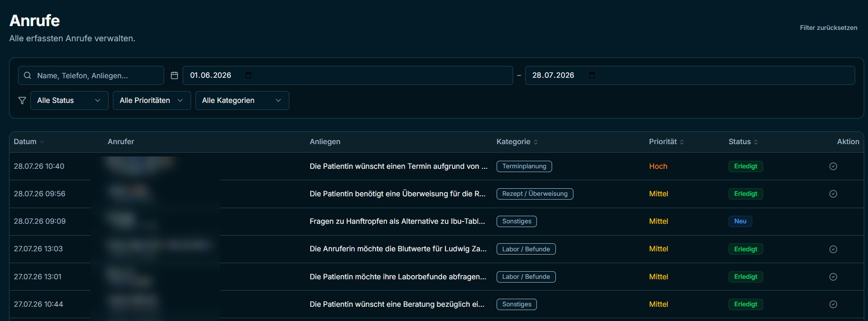The image size is (868, 321).
Task: Open the Alle Prioritäten dropdown
Action: click(152, 101)
